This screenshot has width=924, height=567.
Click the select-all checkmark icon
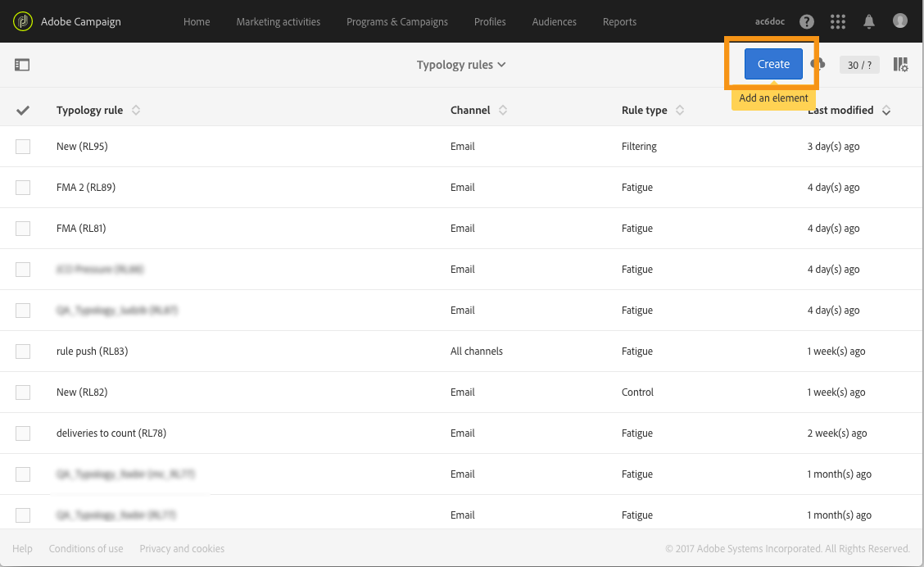tap(23, 111)
